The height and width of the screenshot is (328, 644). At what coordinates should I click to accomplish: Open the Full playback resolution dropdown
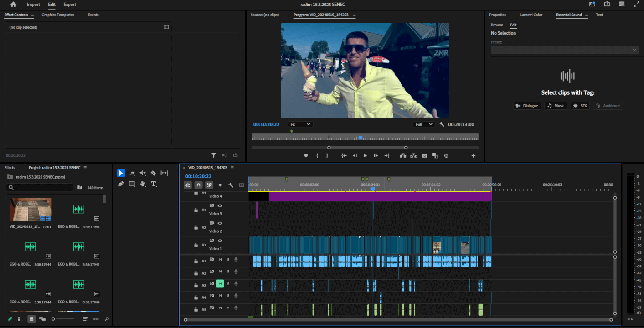tap(423, 124)
